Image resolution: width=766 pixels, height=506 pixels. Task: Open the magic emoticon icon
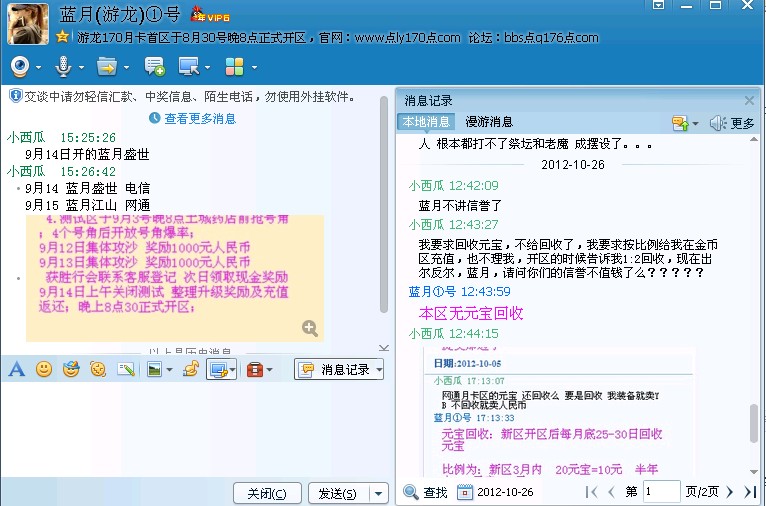pyautogui.click(x=71, y=369)
